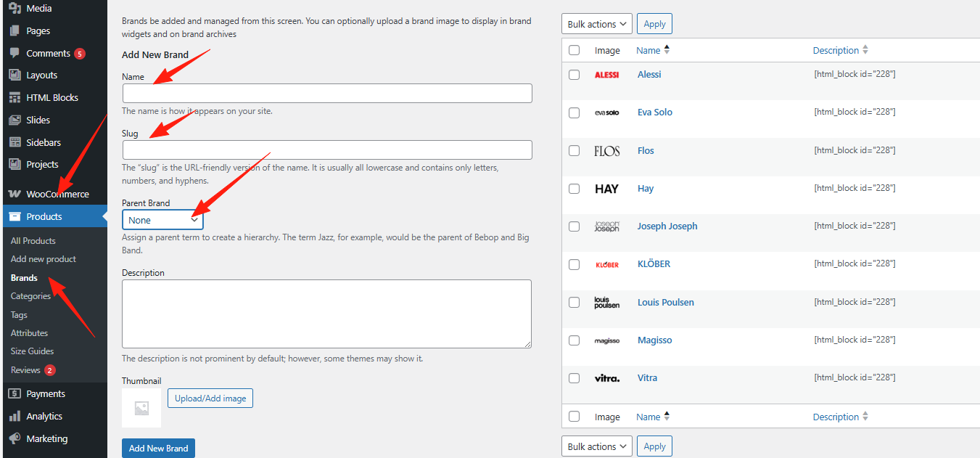980x458 pixels.
Task: Open Categories in the Products submenu
Action: tap(30, 296)
